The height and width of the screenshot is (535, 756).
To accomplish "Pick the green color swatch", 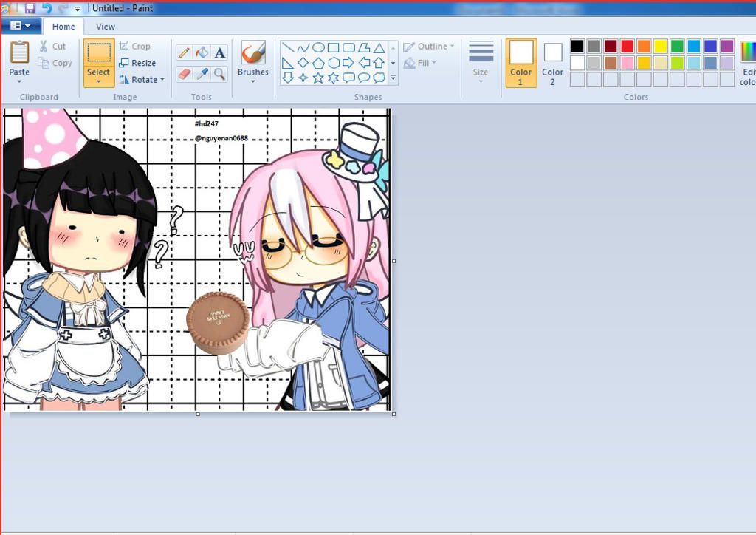I will (x=678, y=47).
